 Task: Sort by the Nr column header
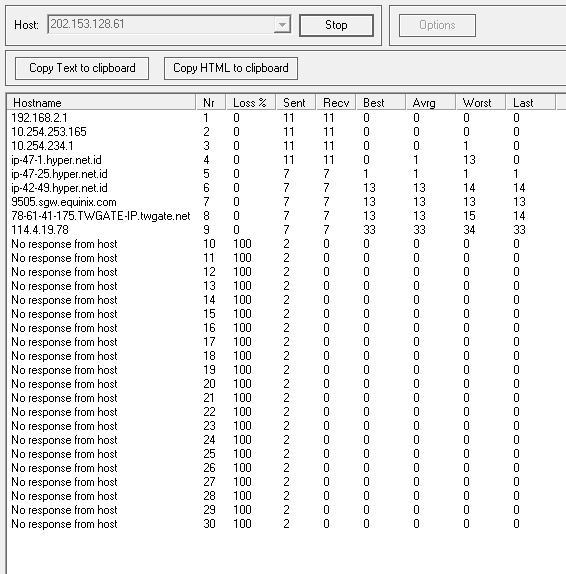(211, 102)
